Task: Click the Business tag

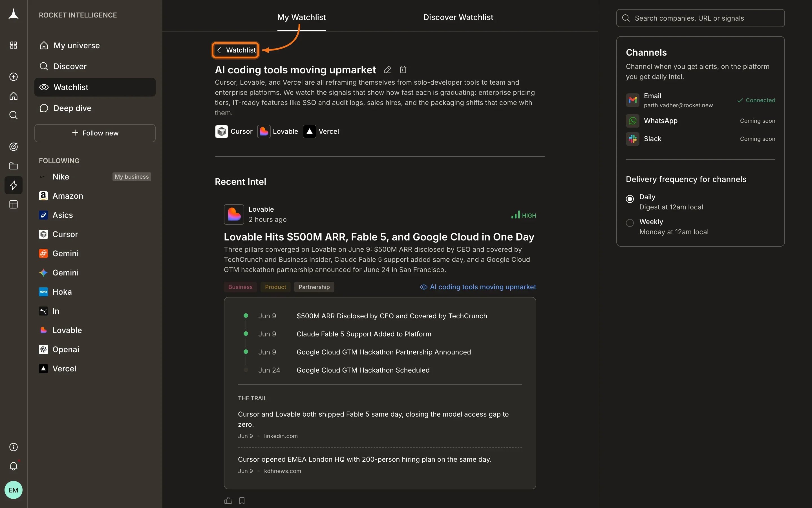Action: (x=240, y=287)
